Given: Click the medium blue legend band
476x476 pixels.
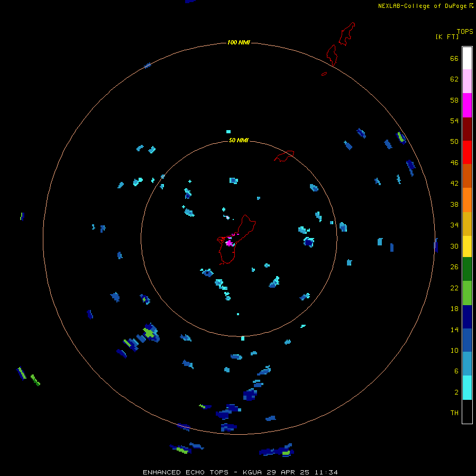Looking at the screenshot, I should [x=467, y=340].
